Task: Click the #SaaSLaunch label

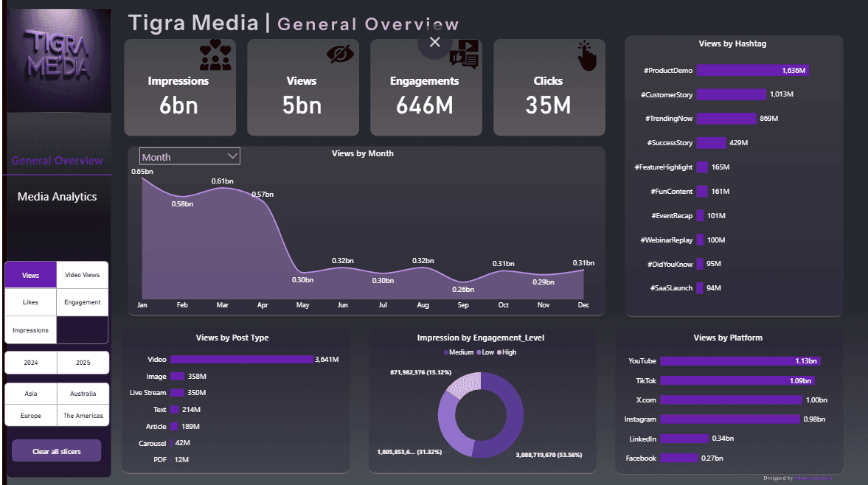Action: [672, 288]
